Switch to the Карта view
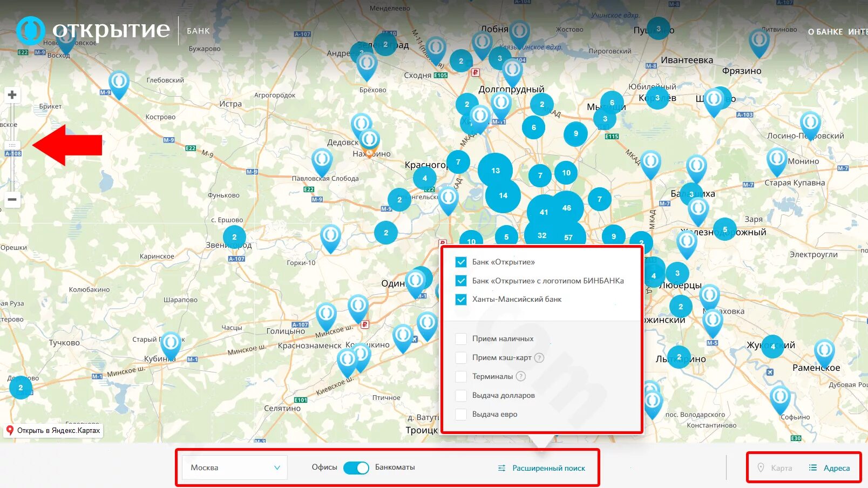This screenshot has width=868, height=488. 781,468
